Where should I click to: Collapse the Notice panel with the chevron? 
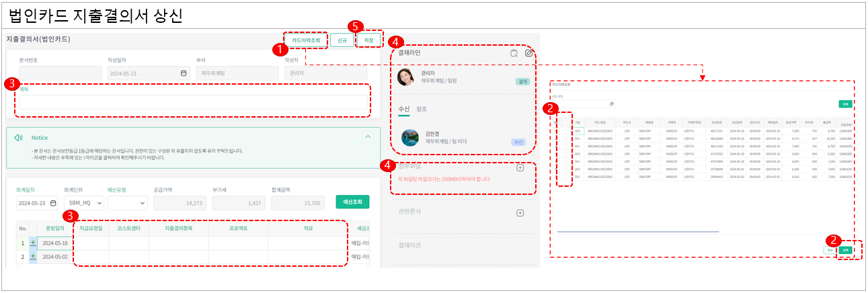[x=368, y=137]
